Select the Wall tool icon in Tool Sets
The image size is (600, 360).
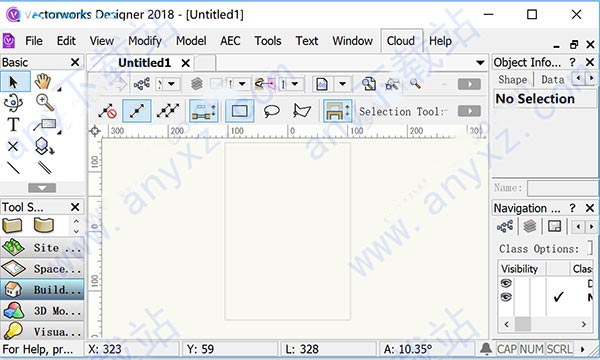pos(12,225)
